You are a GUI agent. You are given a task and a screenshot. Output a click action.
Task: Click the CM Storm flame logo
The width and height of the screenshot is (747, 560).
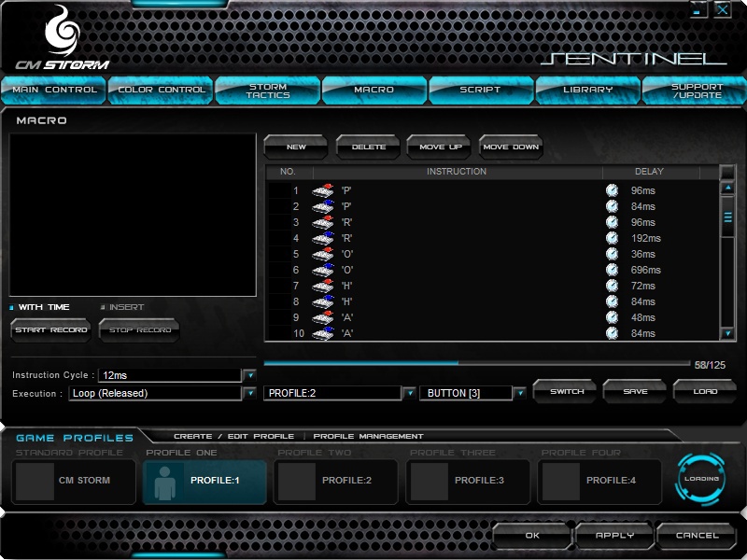click(x=62, y=31)
